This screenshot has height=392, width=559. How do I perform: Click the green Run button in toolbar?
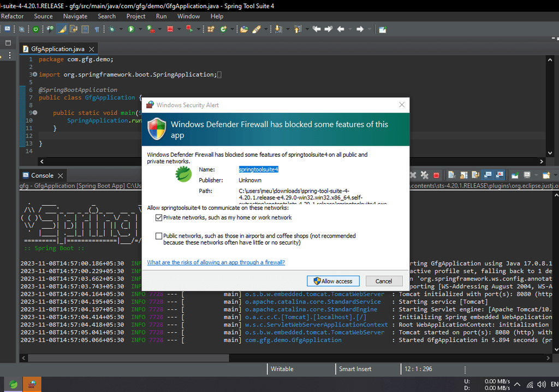pyautogui.click(x=131, y=29)
